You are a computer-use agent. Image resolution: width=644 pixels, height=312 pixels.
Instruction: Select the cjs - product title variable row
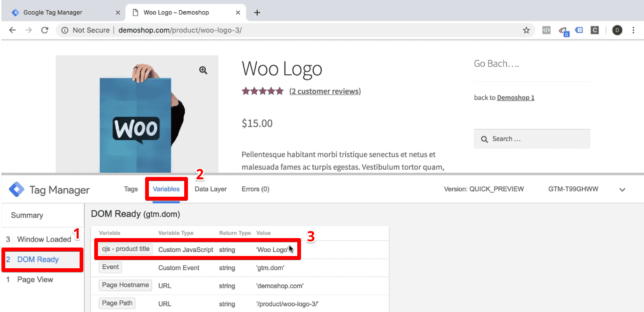coord(125,249)
